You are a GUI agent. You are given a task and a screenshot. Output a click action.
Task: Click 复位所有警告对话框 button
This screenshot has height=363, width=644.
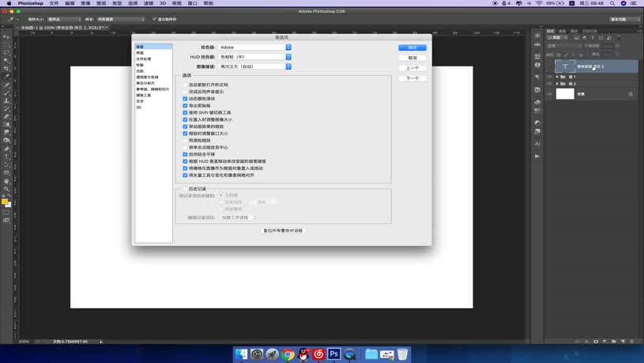pos(283,231)
